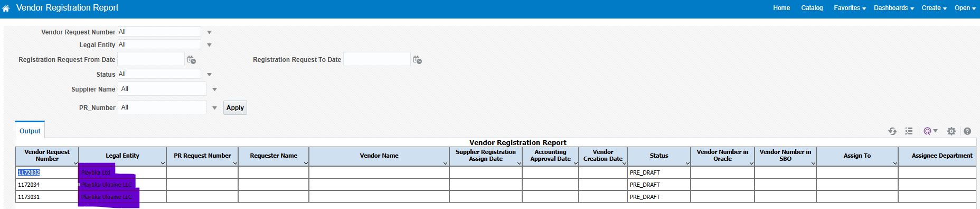This screenshot has width=980, height=209.
Task: Click the Registration Request To Date field
Action: (x=377, y=59)
